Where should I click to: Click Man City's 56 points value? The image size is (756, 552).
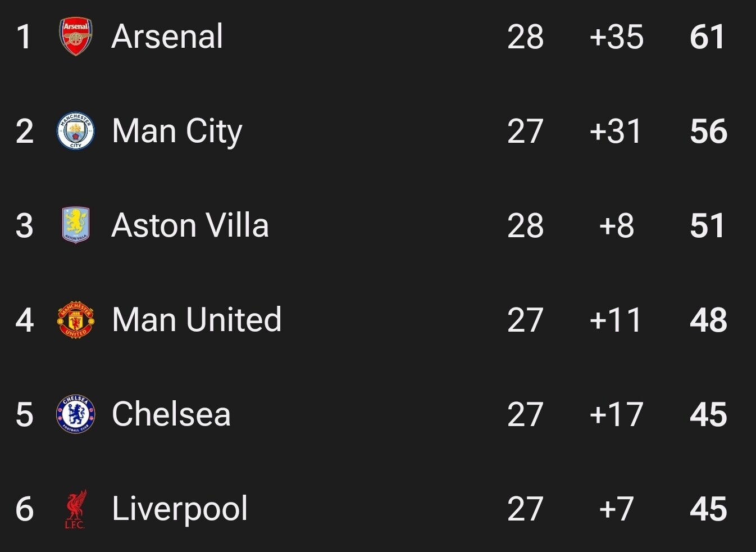point(709,132)
